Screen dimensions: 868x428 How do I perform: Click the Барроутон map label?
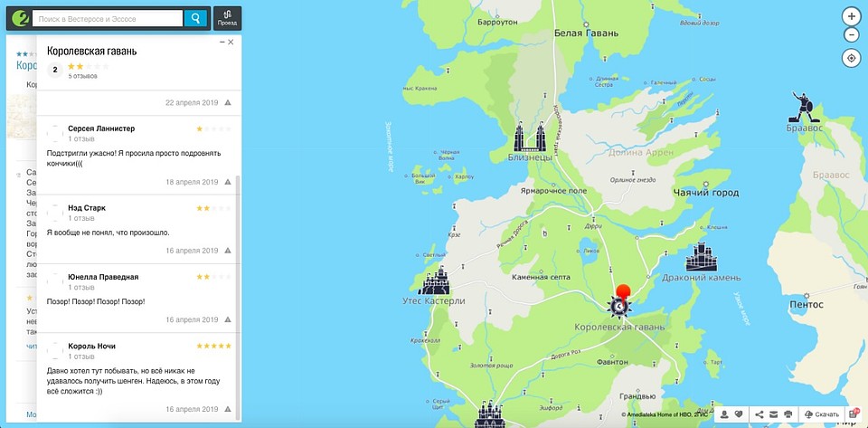point(497,23)
